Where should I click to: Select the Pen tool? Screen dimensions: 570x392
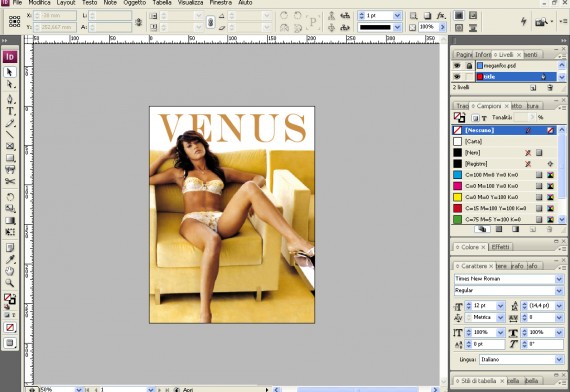(x=10, y=99)
